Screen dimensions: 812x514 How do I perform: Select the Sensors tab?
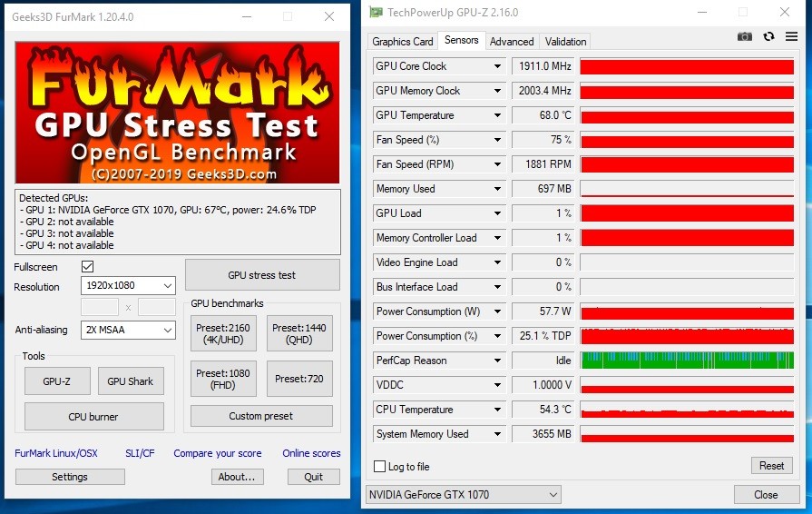(x=462, y=40)
